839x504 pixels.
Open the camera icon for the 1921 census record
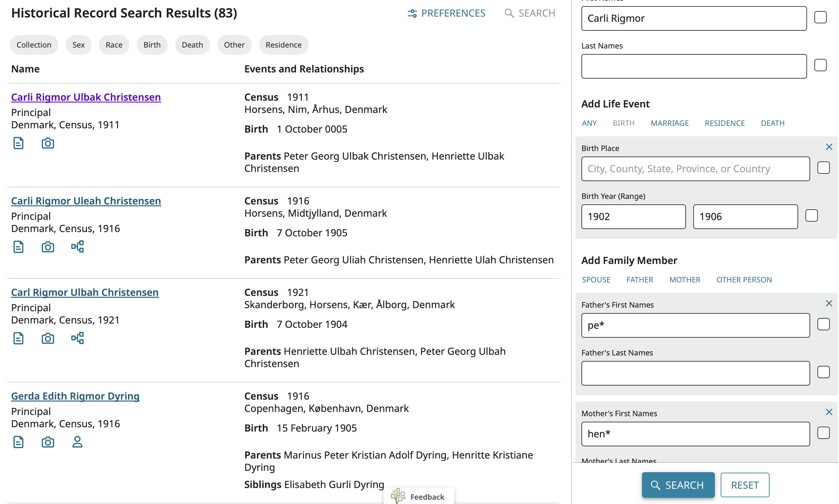point(48,338)
